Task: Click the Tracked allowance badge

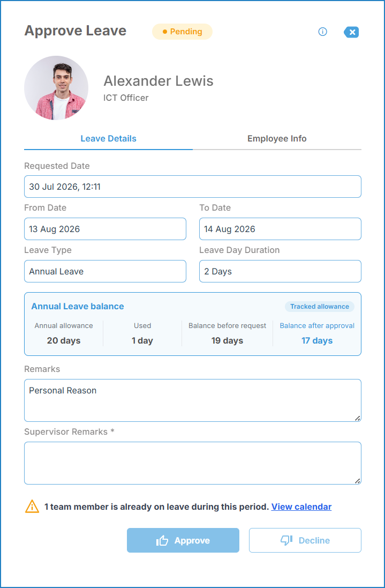Action: tap(320, 307)
